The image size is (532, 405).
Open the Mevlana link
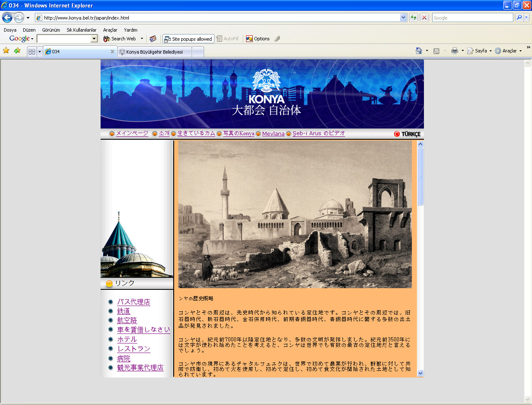(273, 133)
